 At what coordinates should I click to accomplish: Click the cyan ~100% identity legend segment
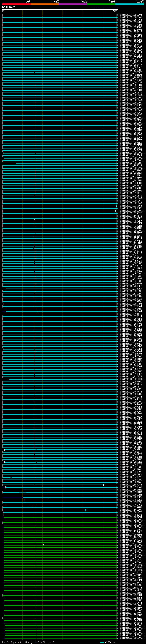click(x=130, y=4)
